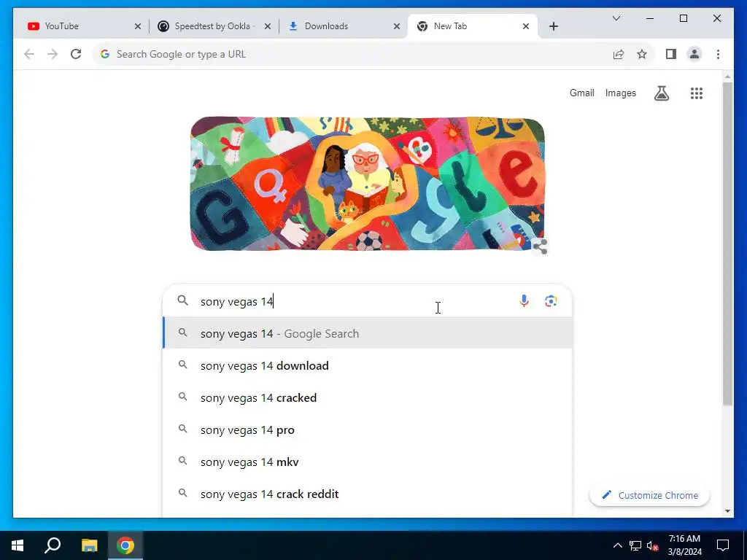
Task: Open the Chrome side panel
Action: [x=671, y=54]
